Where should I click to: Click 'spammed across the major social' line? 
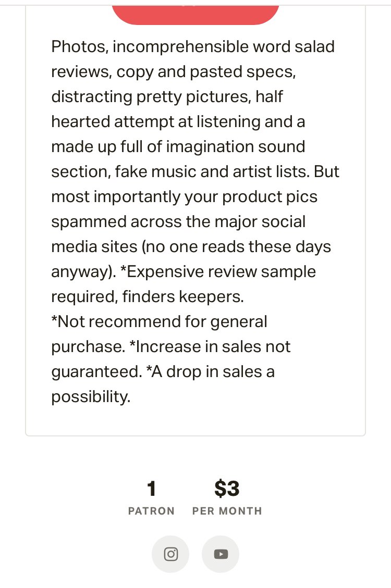pos(178,222)
